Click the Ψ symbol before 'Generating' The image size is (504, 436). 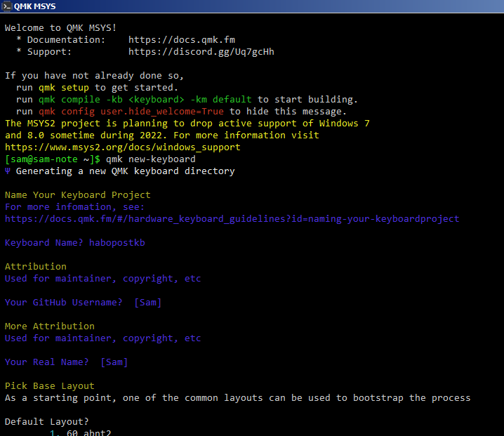(x=8, y=171)
